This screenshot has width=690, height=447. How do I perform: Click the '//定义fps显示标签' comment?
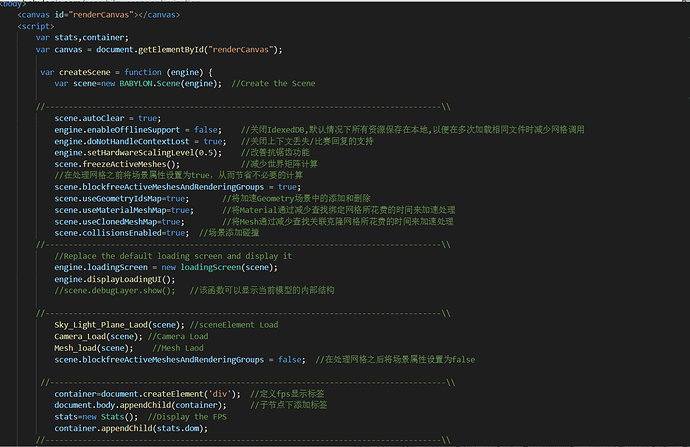pos(287,394)
